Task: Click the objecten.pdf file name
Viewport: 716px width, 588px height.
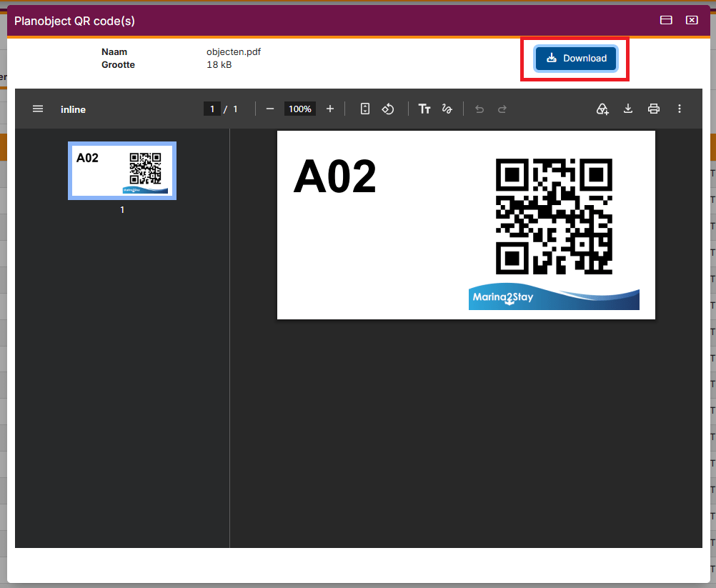Action: tap(234, 52)
